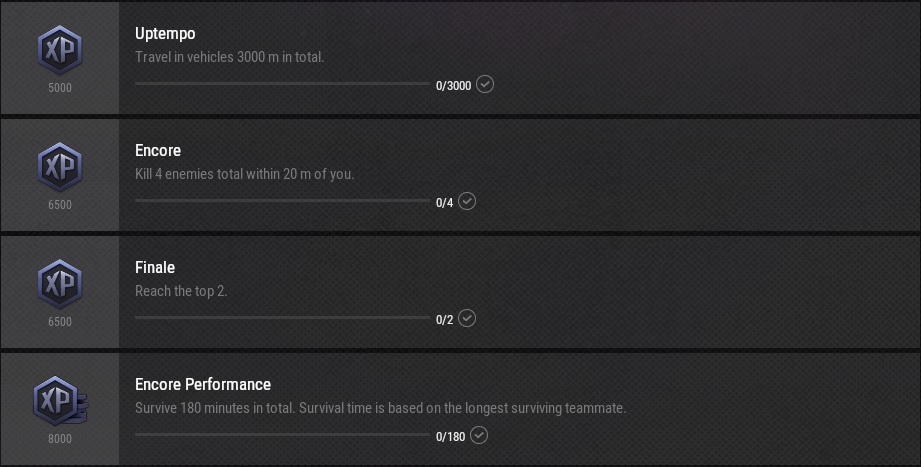Click the Encore Performance progress bar
This screenshot has width=921, height=467.
coord(282,435)
